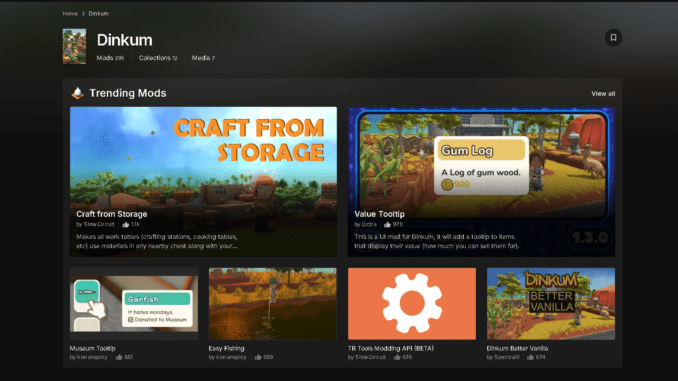This screenshot has height=381, width=678.
Task: Open author Octre under Value Tooltip
Action: point(369,224)
